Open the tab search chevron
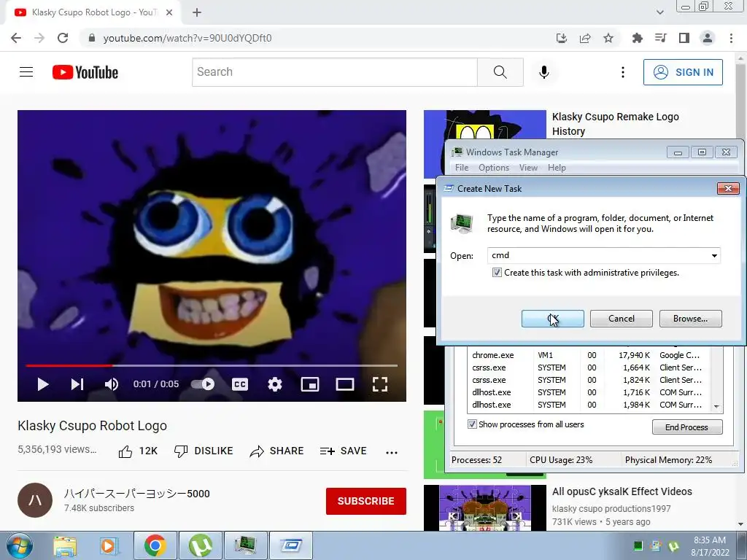The height and width of the screenshot is (560, 747). point(659,12)
